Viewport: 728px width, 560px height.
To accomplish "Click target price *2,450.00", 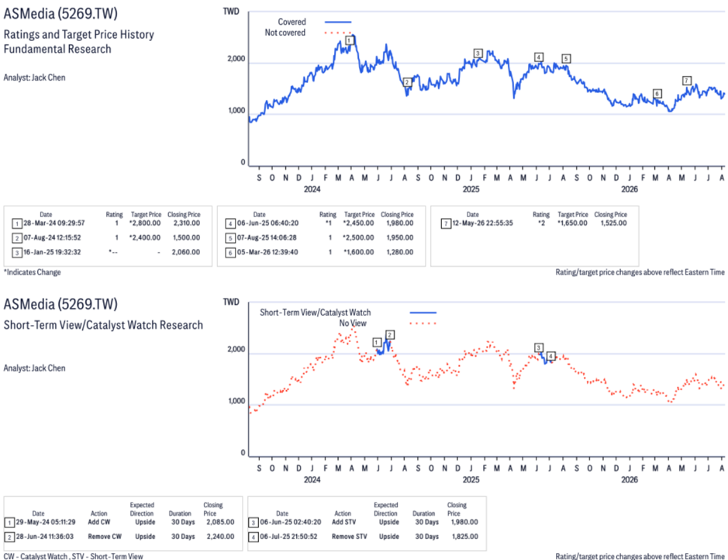I will (358, 223).
